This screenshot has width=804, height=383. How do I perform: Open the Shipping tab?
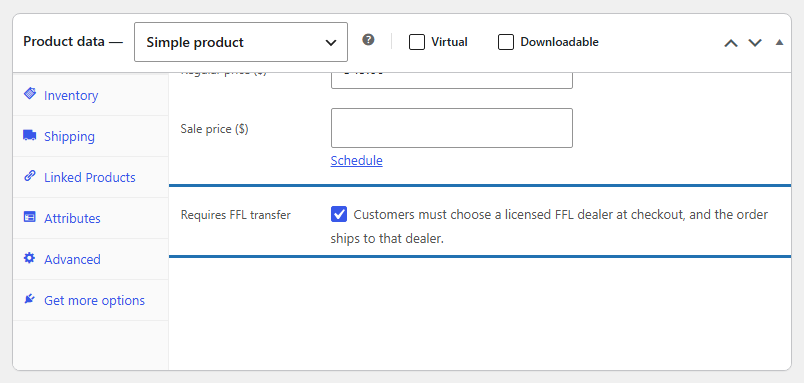tap(91, 136)
